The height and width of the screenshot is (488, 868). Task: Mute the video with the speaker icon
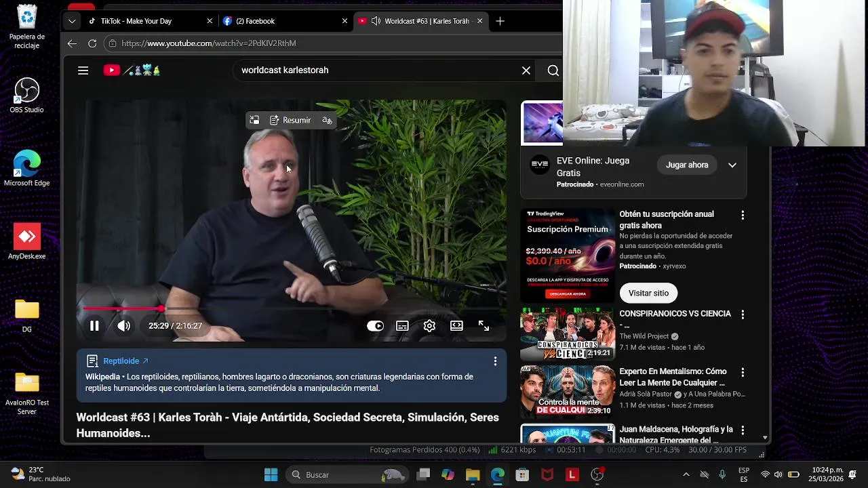coord(123,326)
